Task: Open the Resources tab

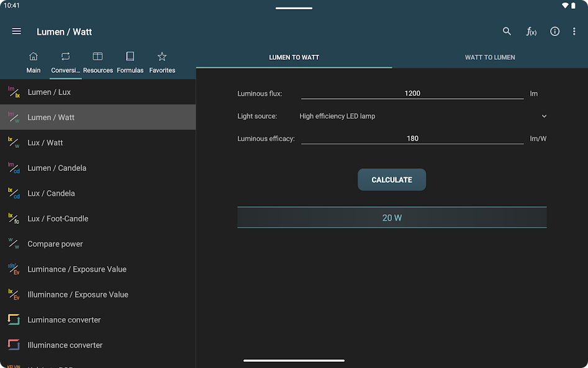Action: pyautogui.click(x=98, y=63)
